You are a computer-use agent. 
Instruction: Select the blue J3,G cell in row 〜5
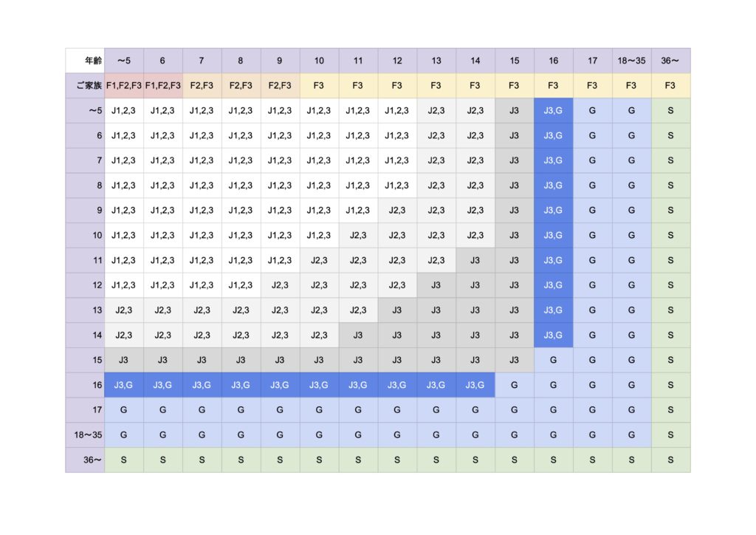pos(554,111)
